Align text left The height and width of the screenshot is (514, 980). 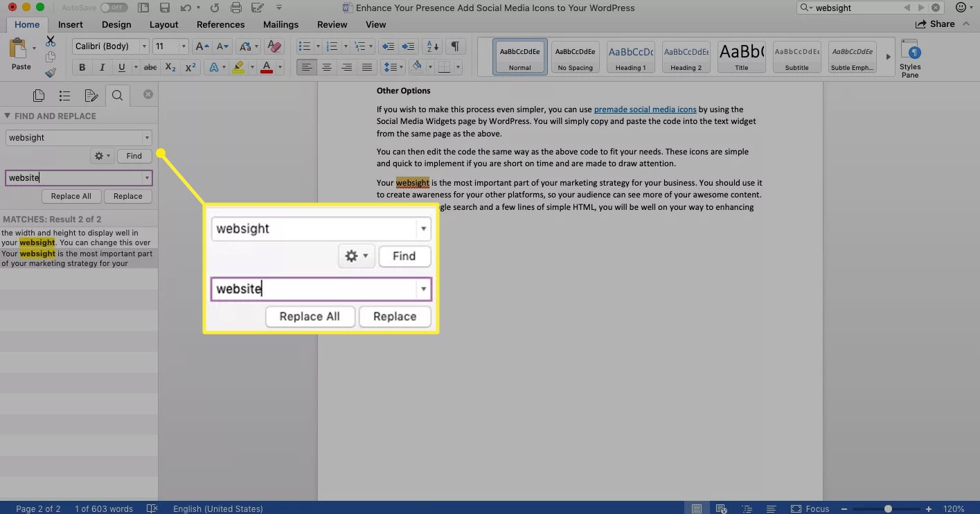pos(307,67)
